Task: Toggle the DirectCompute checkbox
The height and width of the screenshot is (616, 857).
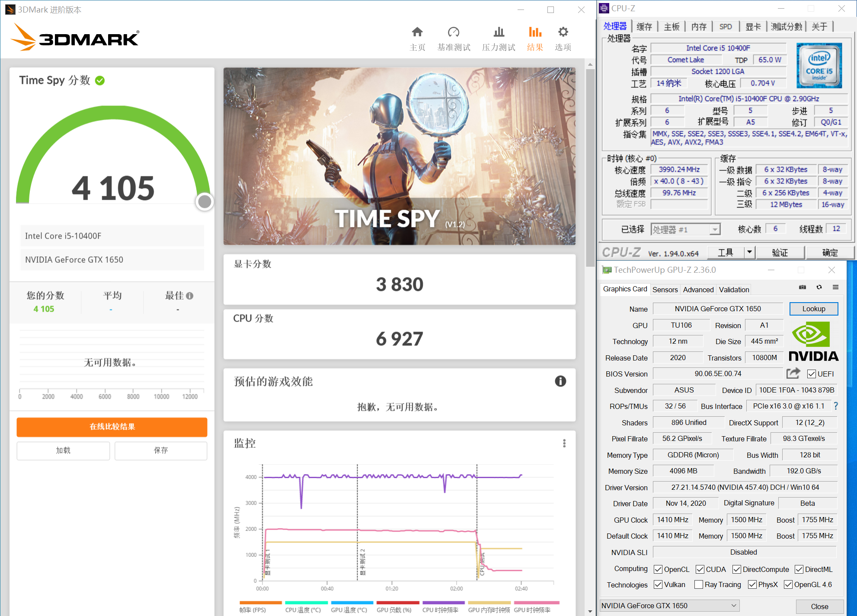Action: coord(737,569)
